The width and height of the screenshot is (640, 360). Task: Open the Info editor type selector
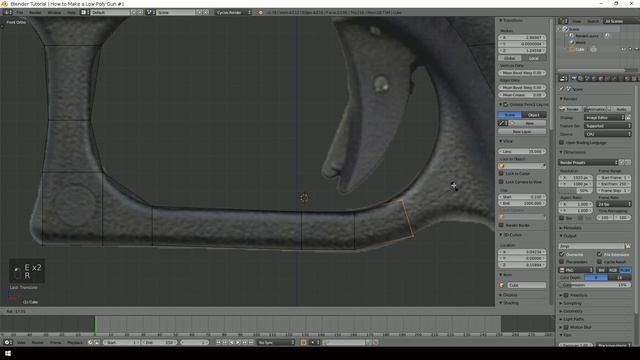7,12
